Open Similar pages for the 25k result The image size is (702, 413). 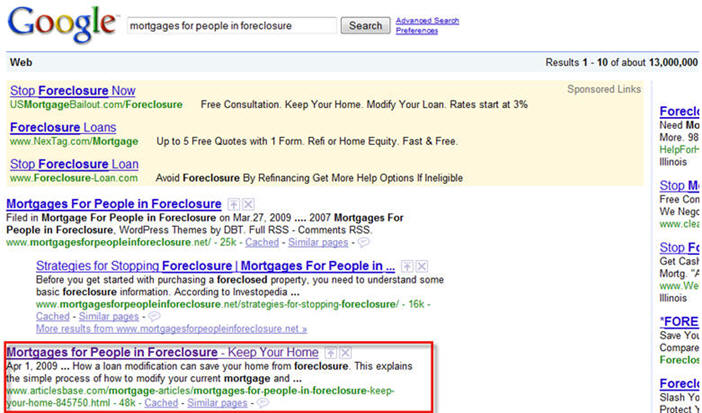click(x=318, y=242)
